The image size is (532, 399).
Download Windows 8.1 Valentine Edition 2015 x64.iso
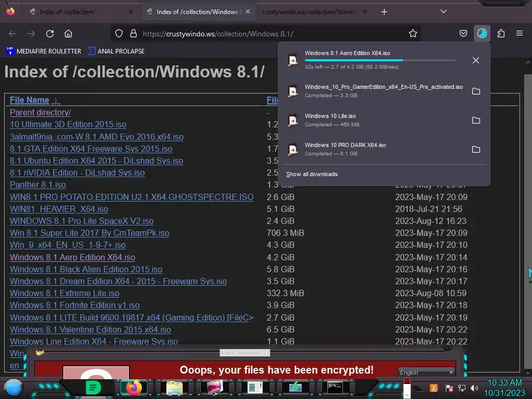coord(90,329)
